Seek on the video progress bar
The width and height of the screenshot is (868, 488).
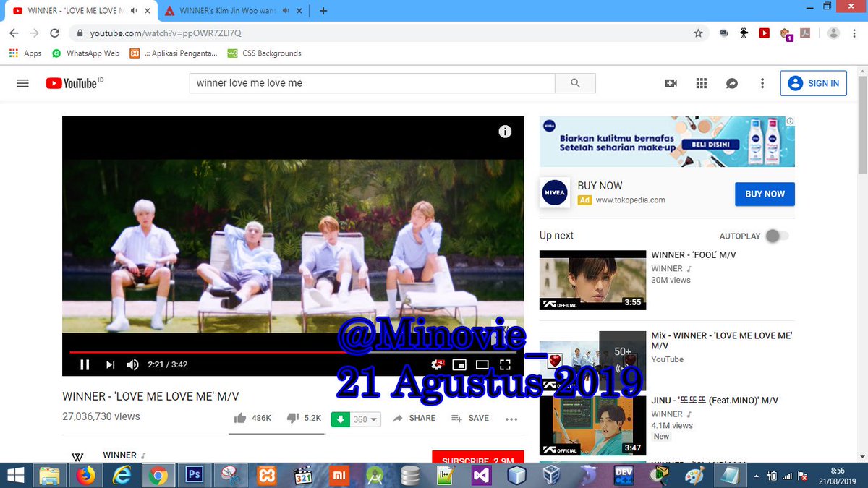coord(293,352)
